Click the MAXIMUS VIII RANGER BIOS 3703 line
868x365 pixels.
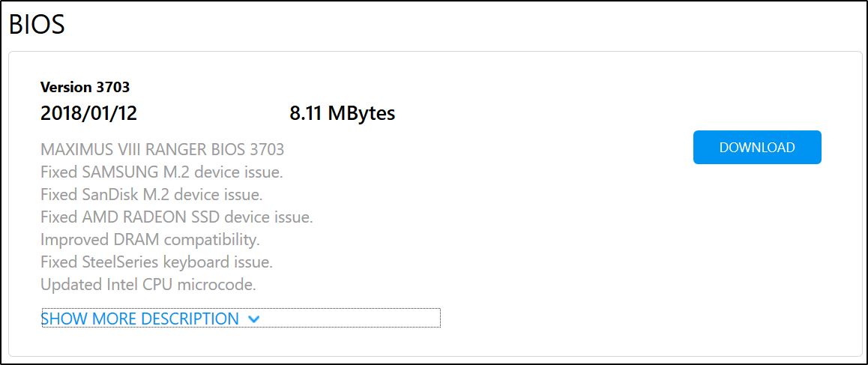[x=162, y=149]
